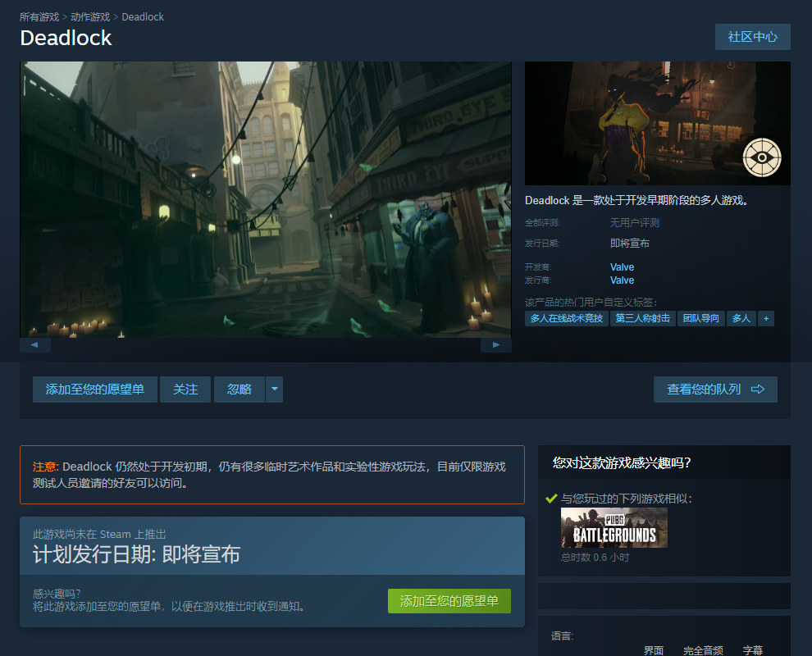
Task: Open the 社区中心 community hub button
Action: pyautogui.click(x=752, y=37)
